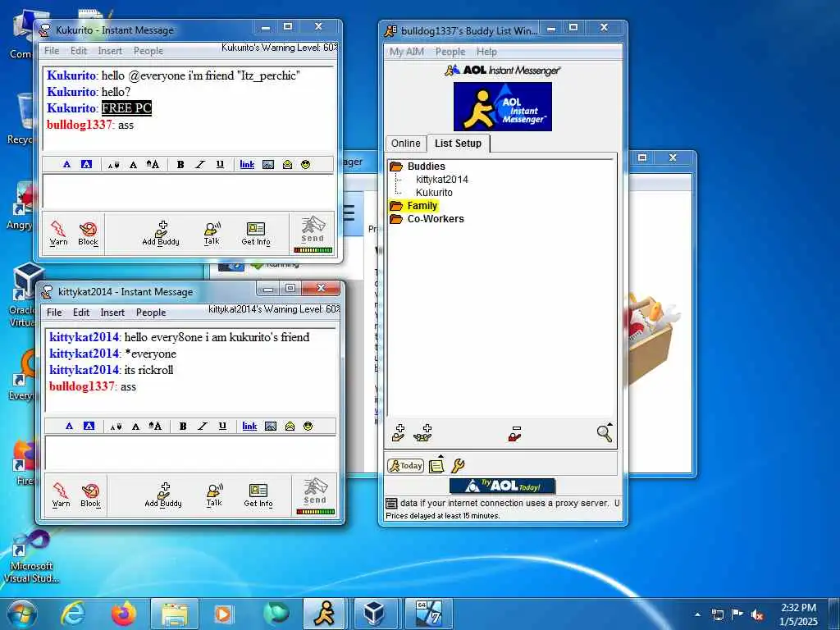Open People menu in kittykat2014 window

151,313
